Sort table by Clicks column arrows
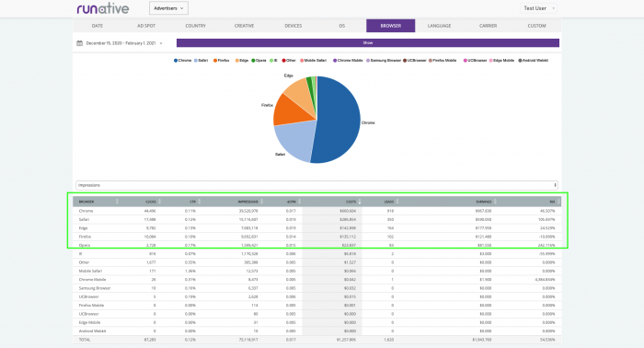This screenshot has height=348, width=644. coord(160,202)
